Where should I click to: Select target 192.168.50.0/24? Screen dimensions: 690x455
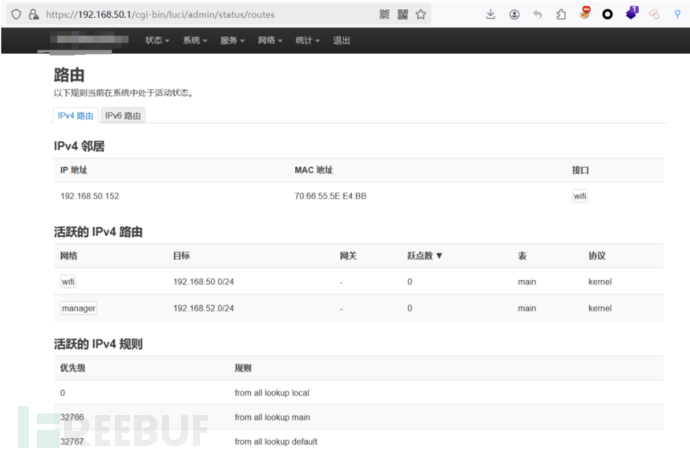pos(203,282)
